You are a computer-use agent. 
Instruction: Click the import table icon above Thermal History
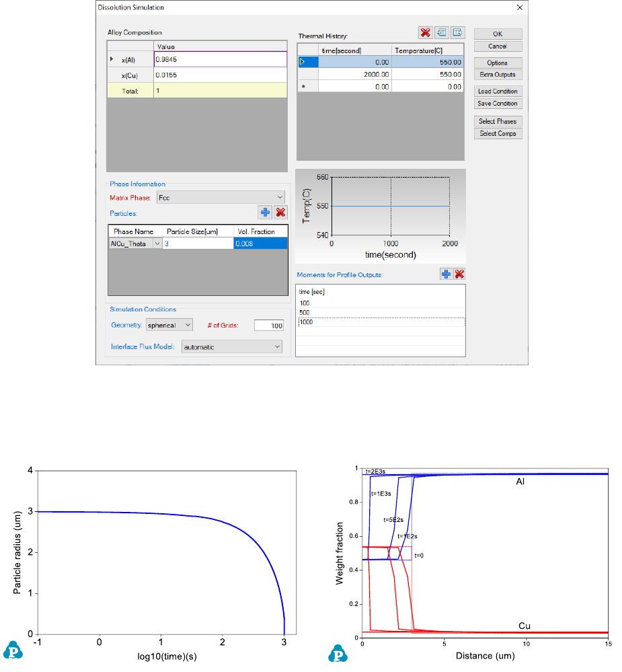[441, 32]
